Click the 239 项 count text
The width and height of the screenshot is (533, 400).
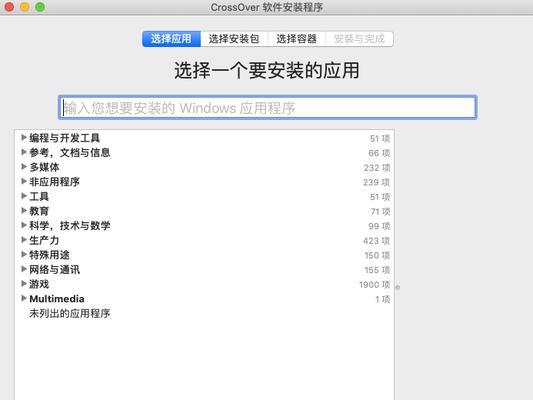[x=377, y=182]
